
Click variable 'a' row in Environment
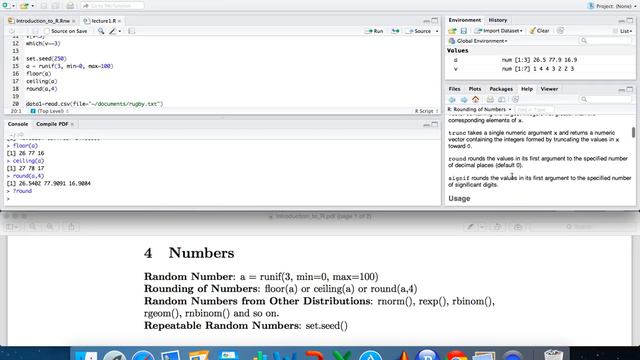(x=540, y=60)
